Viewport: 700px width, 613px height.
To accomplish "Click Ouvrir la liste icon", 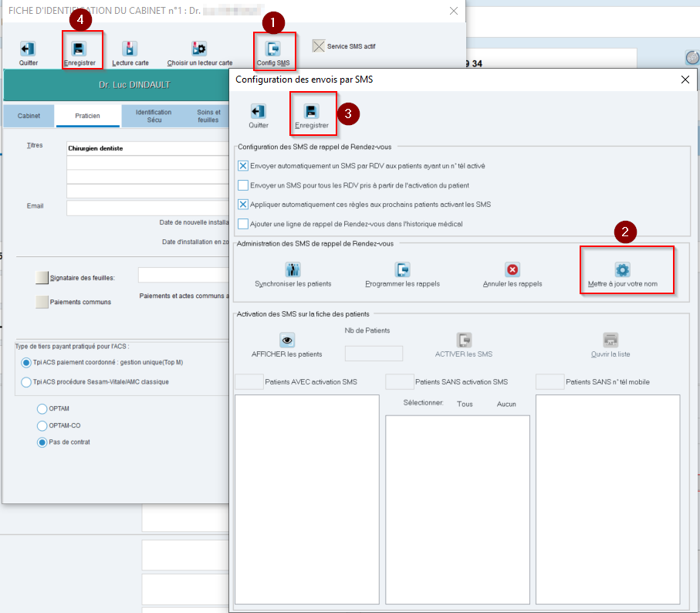I will [610, 340].
